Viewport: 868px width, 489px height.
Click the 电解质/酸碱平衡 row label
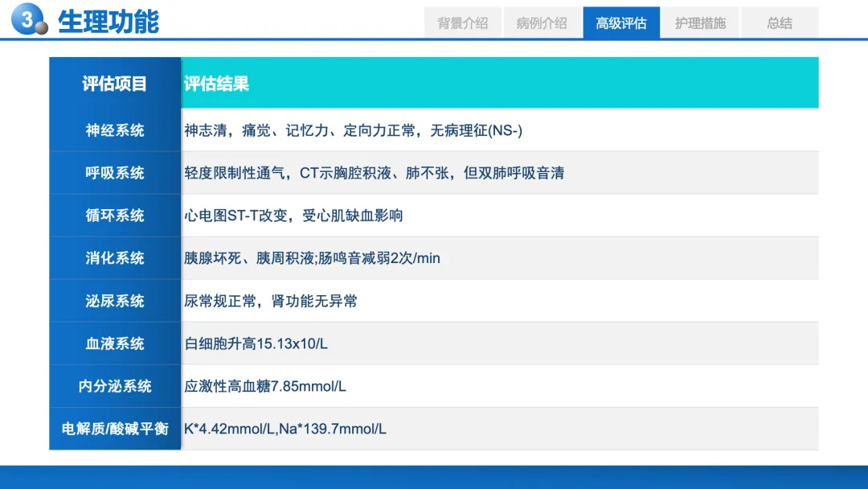(115, 429)
